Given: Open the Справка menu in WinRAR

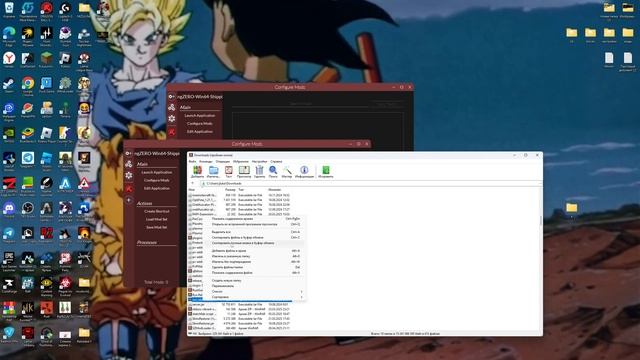Looking at the screenshot, I should click(x=276, y=162).
